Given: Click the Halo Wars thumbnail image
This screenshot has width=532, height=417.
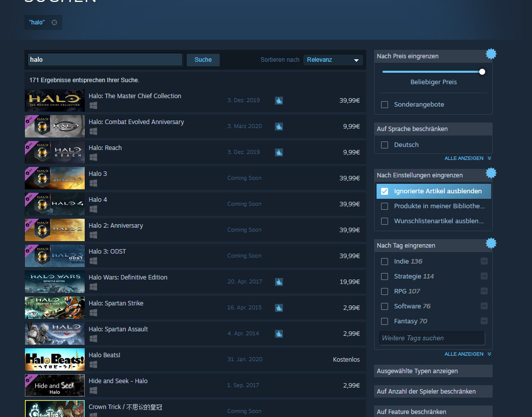Looking at the screenshot, I should click(55, 281).
